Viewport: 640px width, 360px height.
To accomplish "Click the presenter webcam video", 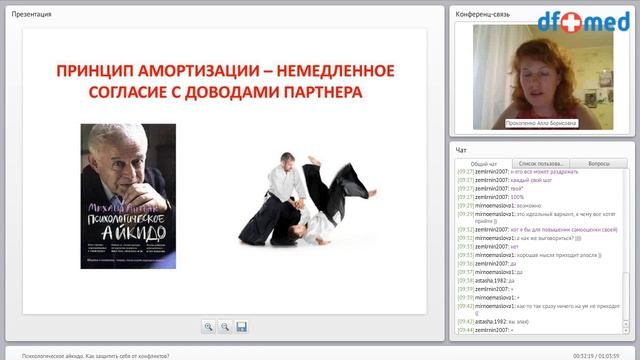I will pyautogui.click(x=543, y=77).
